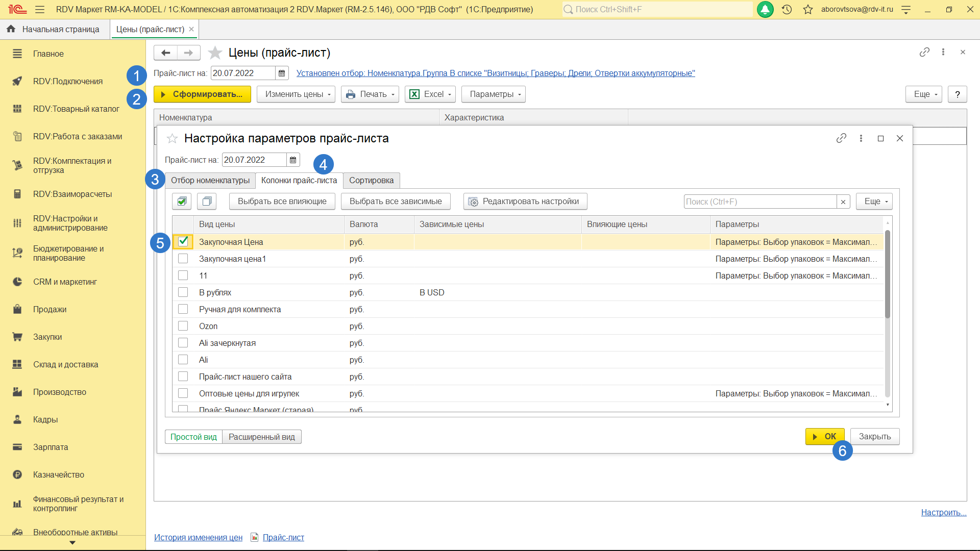980x551 pixels.
Task: Open the history clock icon
Action: pos(787,9)
